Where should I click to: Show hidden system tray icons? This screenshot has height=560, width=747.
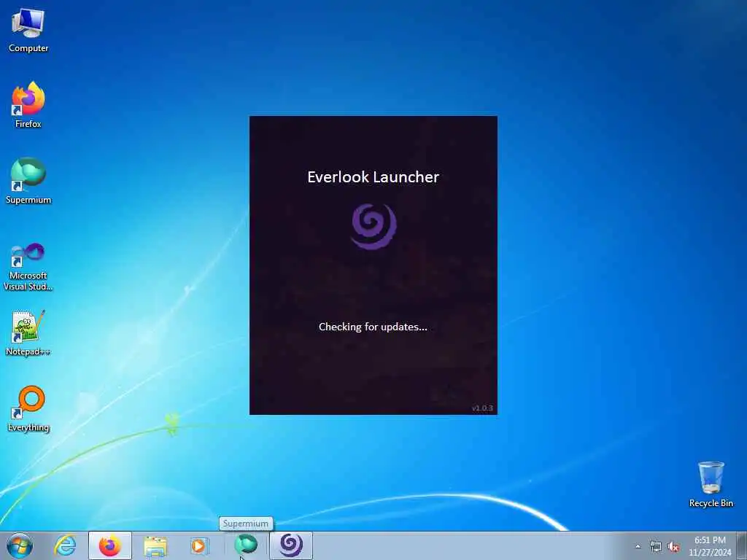point(638,546)
